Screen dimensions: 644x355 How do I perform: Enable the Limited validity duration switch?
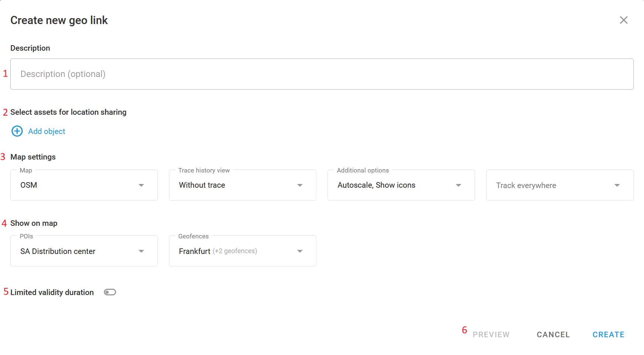pos(110,292)
